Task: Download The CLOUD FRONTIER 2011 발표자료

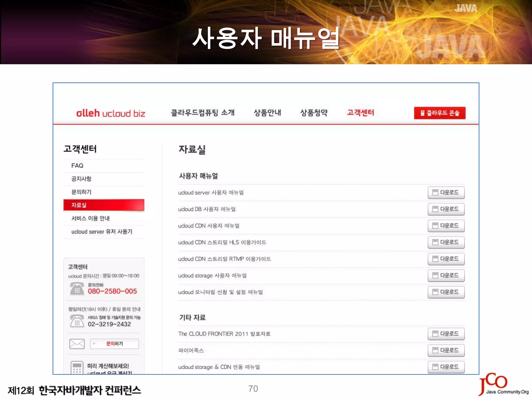Action: pos(446,334)
